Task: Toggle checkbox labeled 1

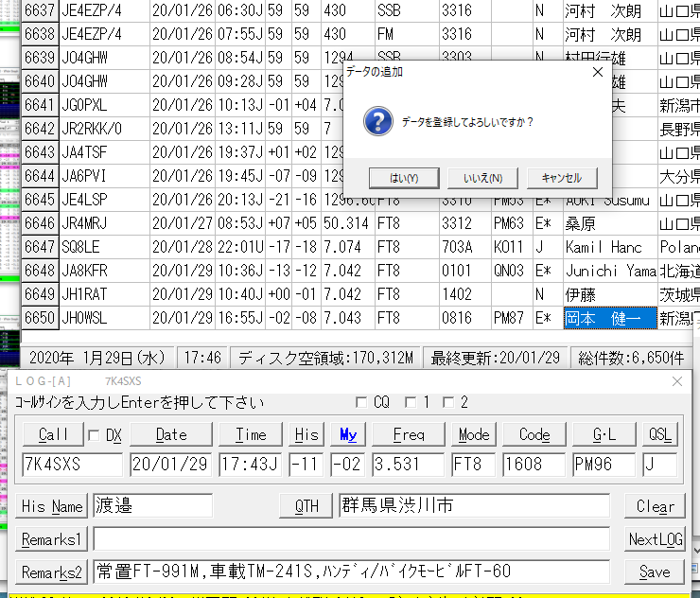Action: [x=410, y=402]
